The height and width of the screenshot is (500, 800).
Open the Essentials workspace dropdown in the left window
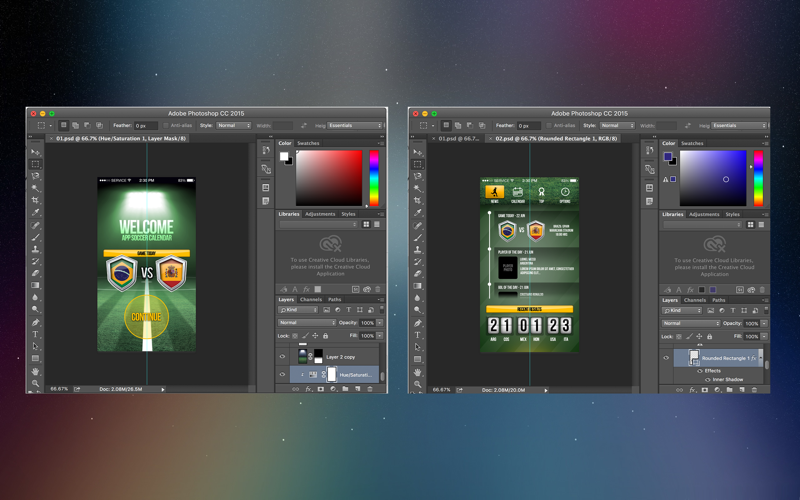click(x=355, y=126)
